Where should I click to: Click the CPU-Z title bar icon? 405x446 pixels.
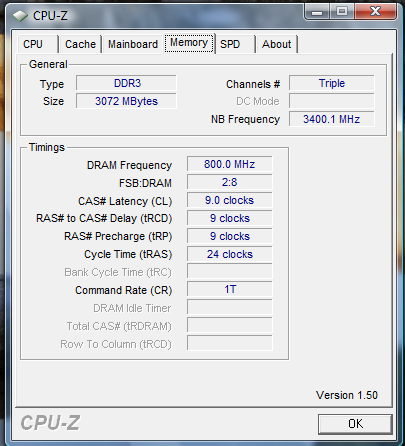20,16
